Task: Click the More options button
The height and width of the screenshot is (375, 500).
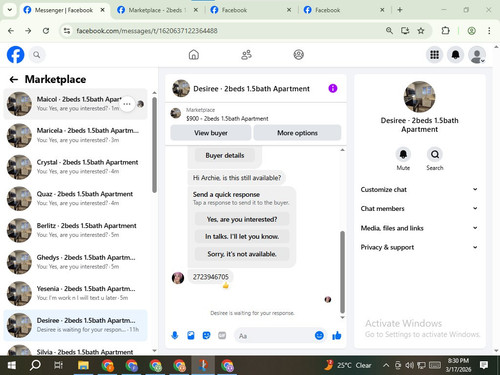Action: [x=297, y=133]
